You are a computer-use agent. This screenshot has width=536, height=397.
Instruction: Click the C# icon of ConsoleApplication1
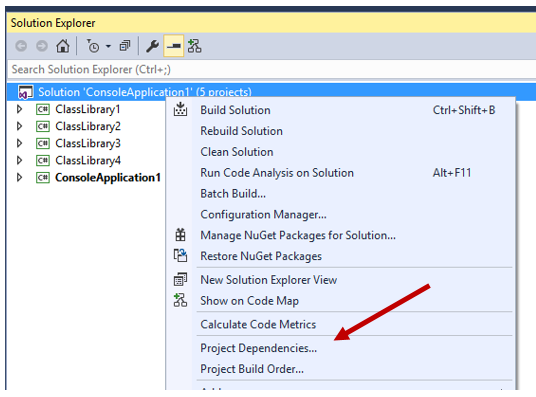click(43, 177)
